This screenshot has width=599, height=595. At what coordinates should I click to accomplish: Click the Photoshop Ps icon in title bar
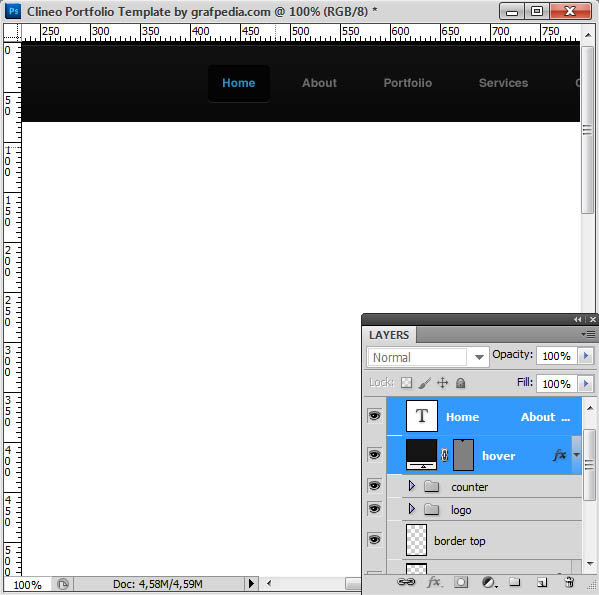tap(13, 11)
